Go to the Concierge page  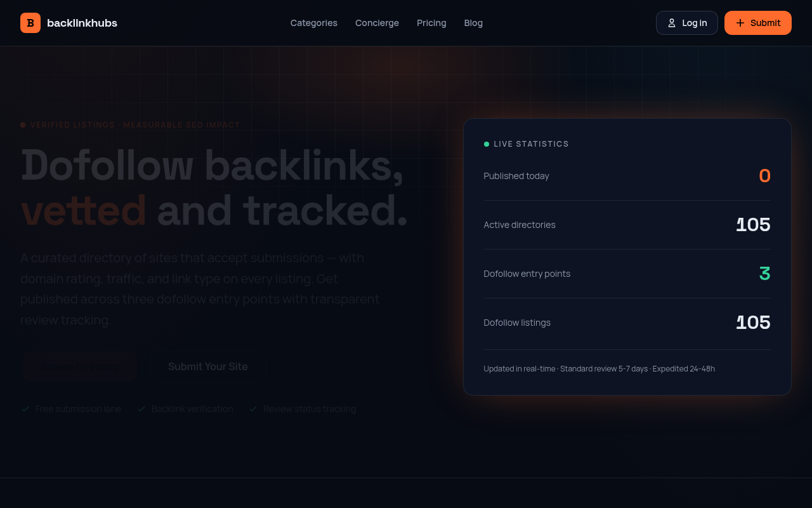377,23
